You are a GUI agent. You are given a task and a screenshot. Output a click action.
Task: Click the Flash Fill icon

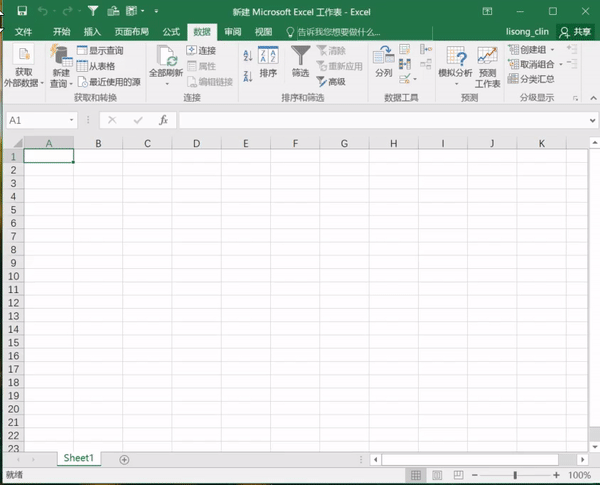(404, 49)
